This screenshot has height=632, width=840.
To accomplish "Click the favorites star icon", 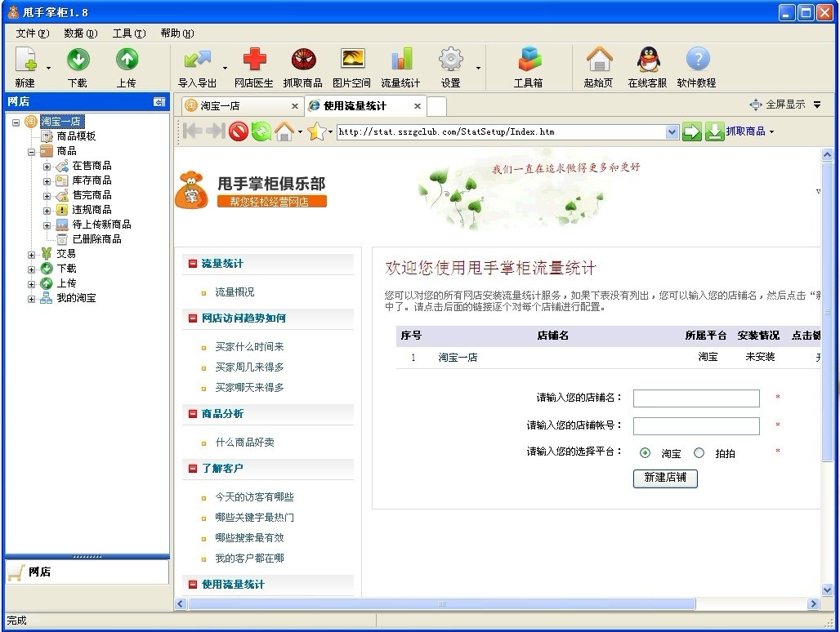I will click(316, 131).
